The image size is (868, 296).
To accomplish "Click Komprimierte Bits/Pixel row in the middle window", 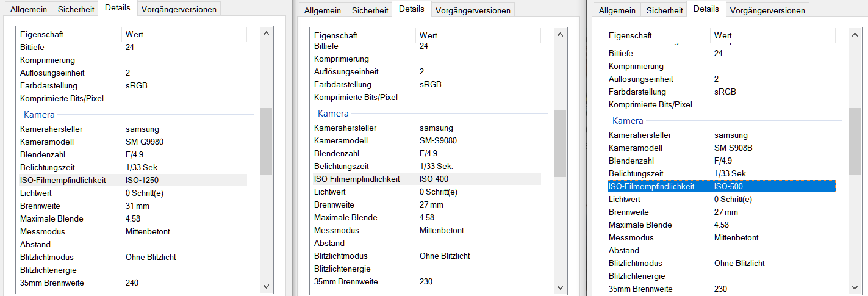I will click(426, 97).
